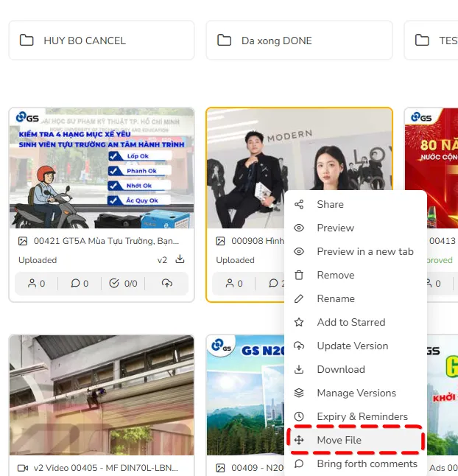
Task: Click file name 000908 Hình
Action: pos(258,241)
